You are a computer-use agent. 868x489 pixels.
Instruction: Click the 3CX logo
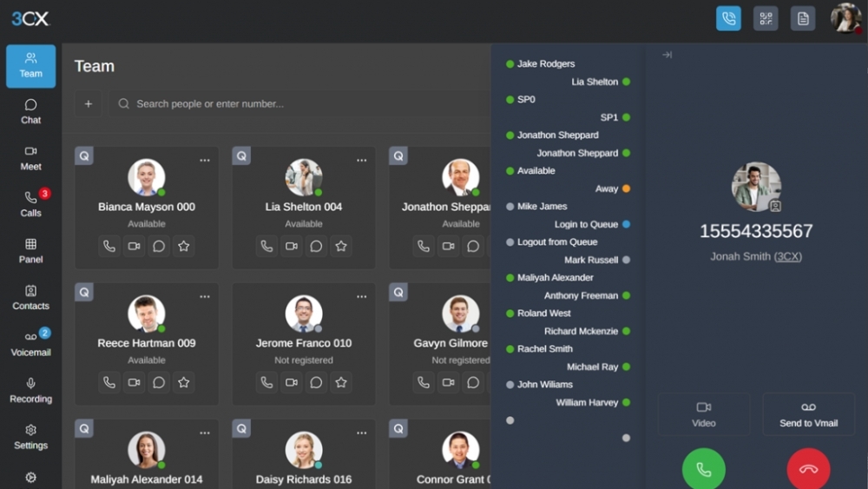coord(30,19)
